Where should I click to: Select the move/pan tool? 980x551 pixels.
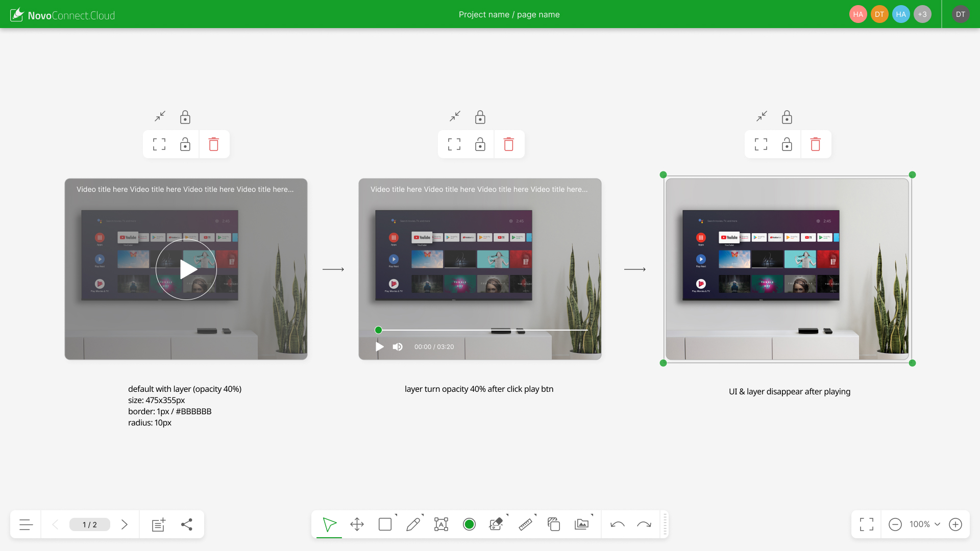tap(357, 524)
